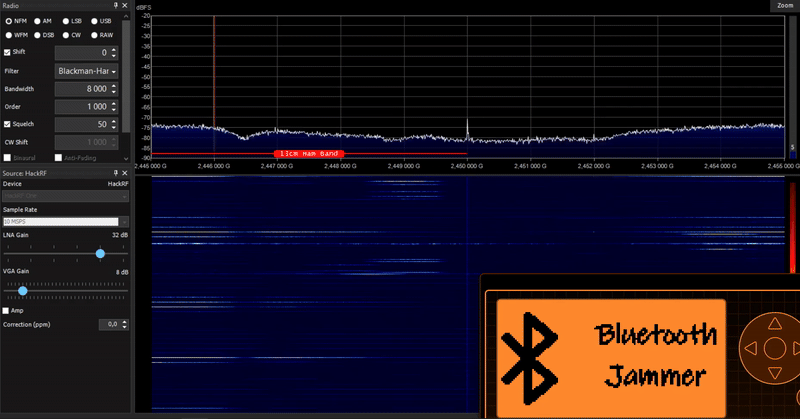
Task: Click the Zoom button above the spectrum
Action: (x=785, y=6)
